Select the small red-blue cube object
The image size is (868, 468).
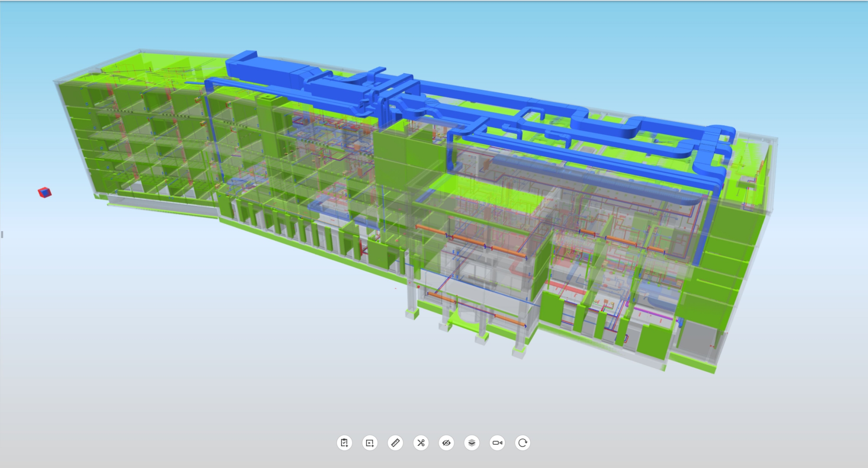(x=44, y=192)
